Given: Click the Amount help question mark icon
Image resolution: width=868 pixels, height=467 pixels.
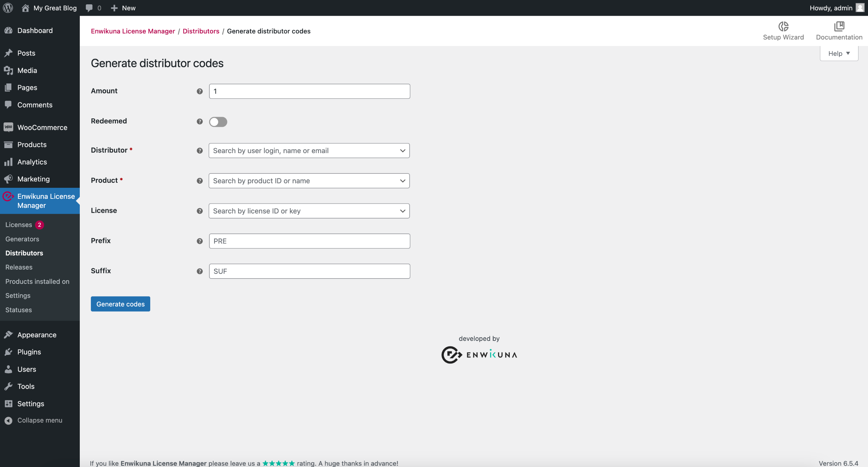Looking at the screenshot, I should point(200,91).
